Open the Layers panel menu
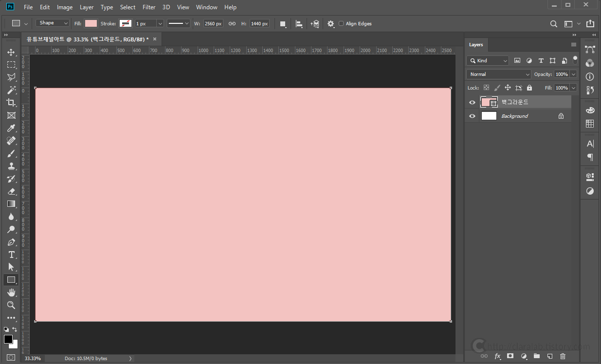Image resolution: width=601 pixels, height=364 pixels. [573, 44]
